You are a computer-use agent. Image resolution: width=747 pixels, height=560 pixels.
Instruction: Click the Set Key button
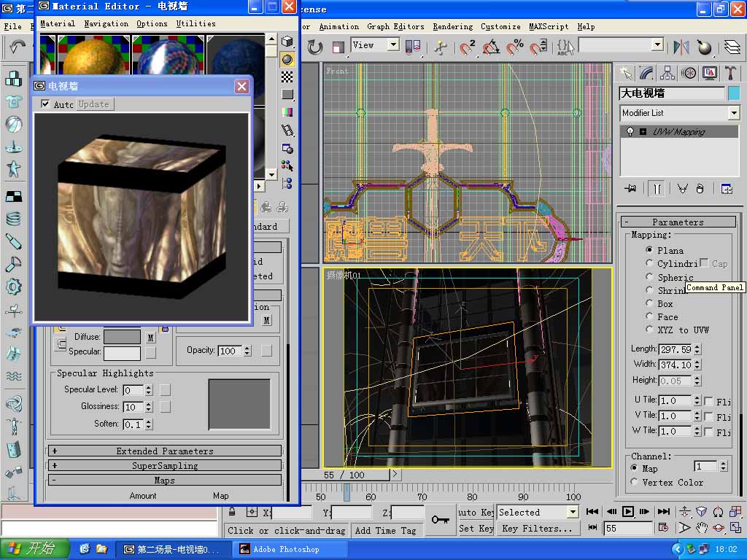pos(476,528)
